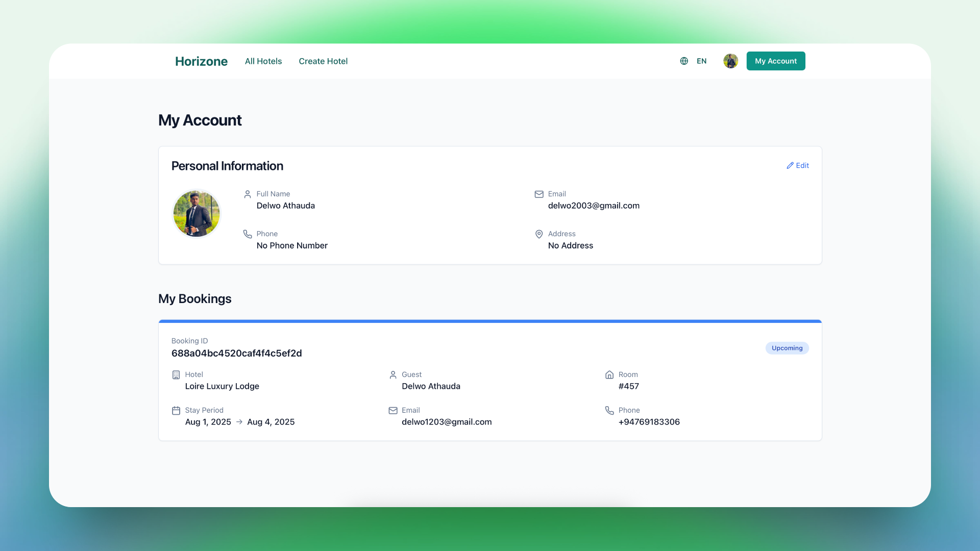Click the guest person icon in booking
Screen dimensions: 980x551
(393, 375)
